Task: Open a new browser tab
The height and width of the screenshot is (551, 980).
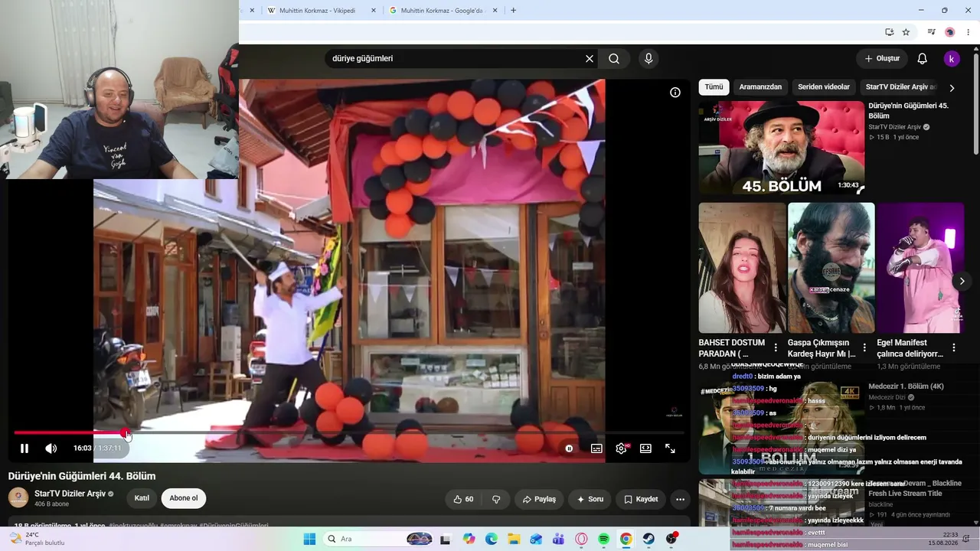Action: tap(513, 11)
